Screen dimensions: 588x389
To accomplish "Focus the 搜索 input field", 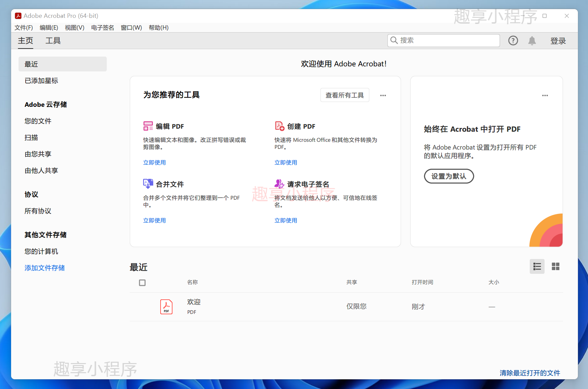I will pos(444,40).
